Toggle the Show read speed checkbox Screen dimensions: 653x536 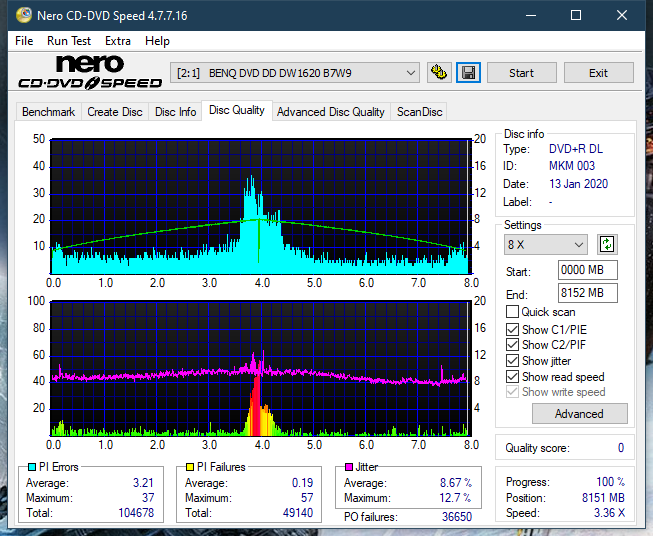click(x=513, y=377)
